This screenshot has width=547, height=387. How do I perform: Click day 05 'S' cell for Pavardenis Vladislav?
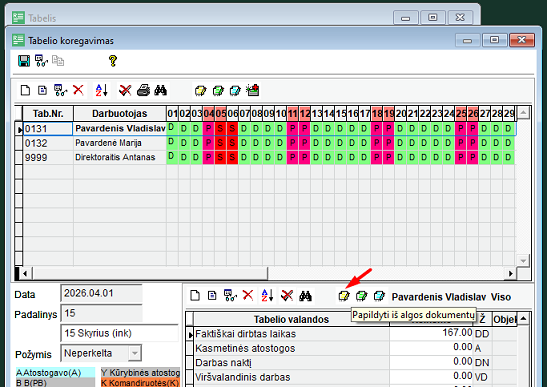[220, 128]
